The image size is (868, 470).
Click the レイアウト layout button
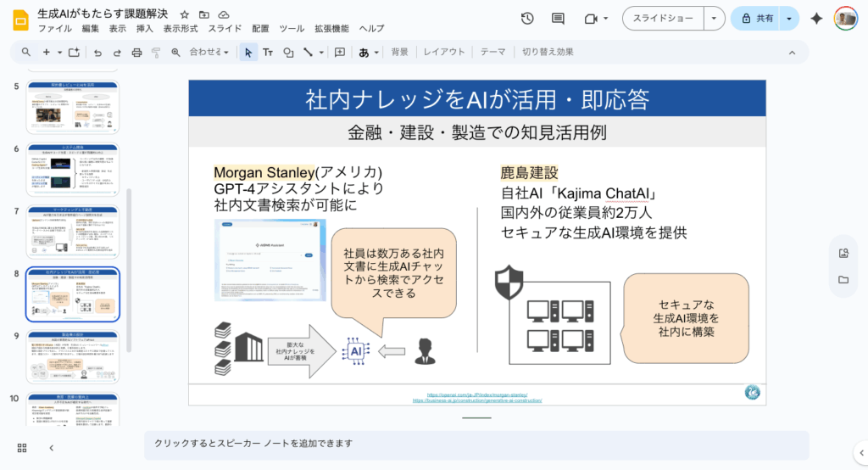(444, 52)
